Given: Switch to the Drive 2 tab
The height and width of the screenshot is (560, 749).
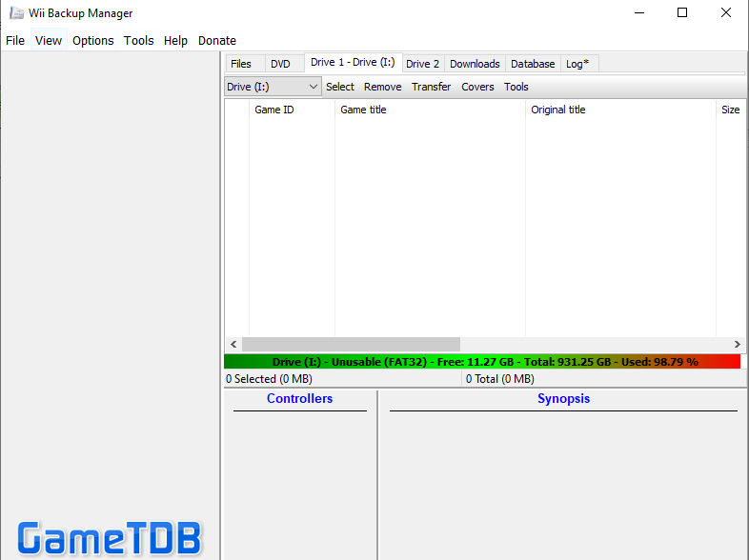Looking at the screenshot, I should point(422,64).
